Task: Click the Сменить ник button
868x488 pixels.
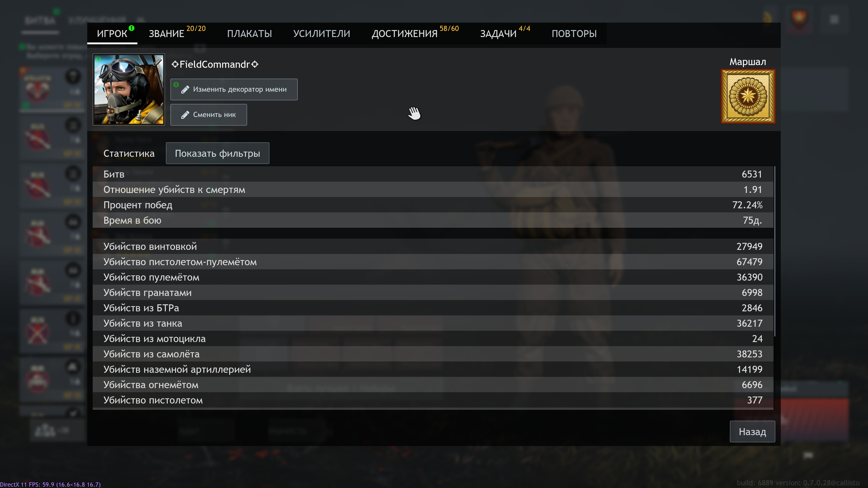Action: (x=209, y=115)
